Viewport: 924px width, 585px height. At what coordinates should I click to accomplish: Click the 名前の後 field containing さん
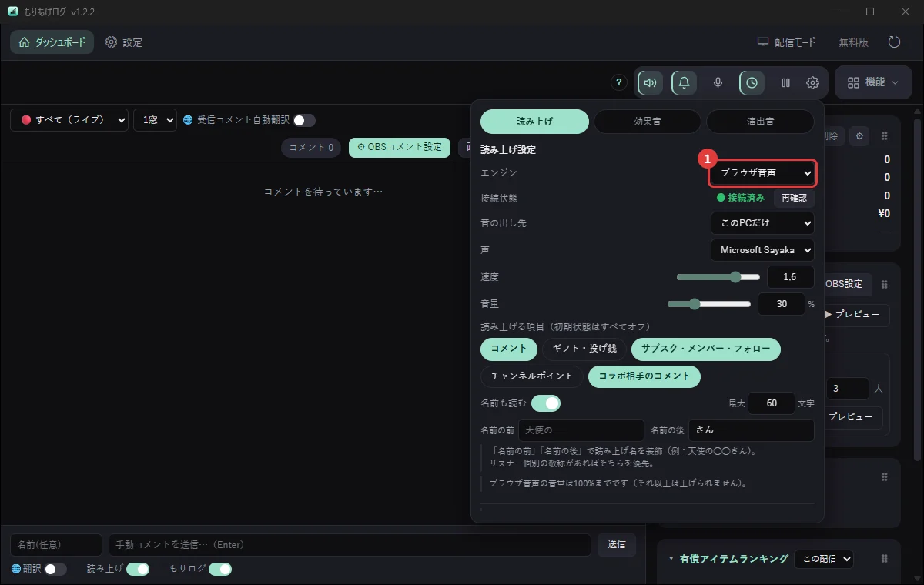752,430
